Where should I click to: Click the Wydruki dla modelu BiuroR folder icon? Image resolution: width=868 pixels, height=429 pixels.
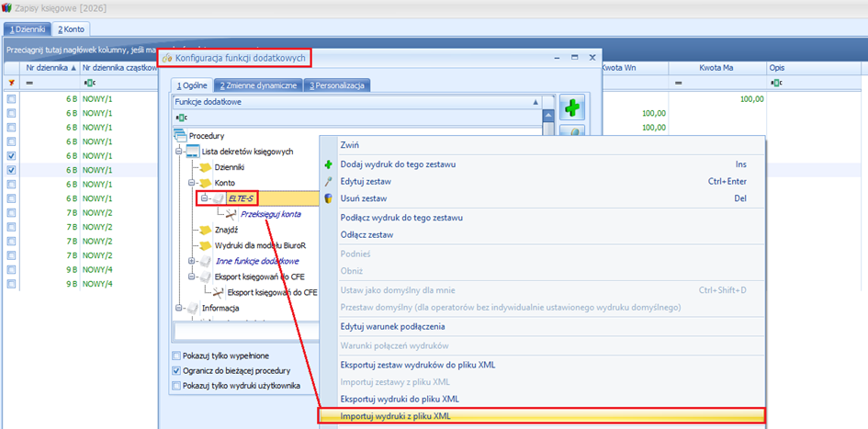pyautogui.click(x=206, y=244)
